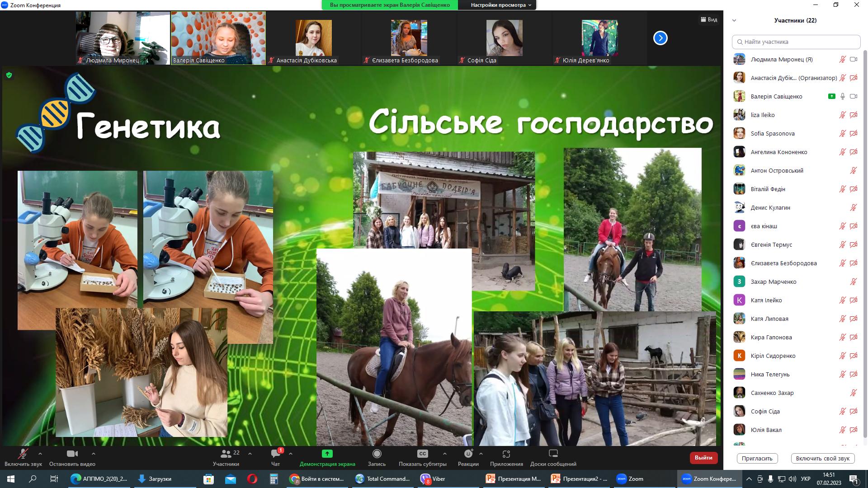The height and width of the screenshot is (488, 868).
Task: Click the red Выйти button
Action: 703,458
